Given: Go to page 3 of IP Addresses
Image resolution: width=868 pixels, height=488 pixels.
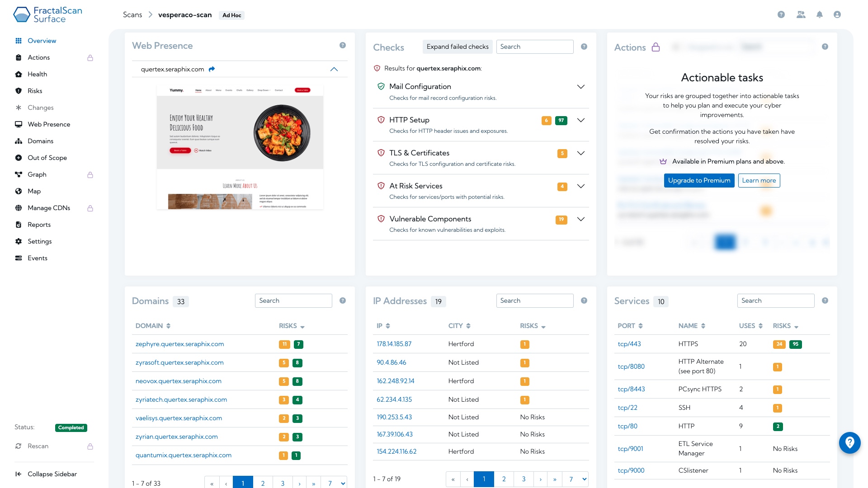Looking at the screenshot, I should [524, 479].
